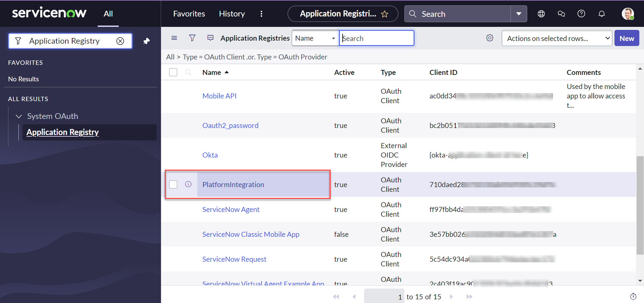Collapse the System OAuth section
The image size is (644, 303).
[x=19, y=116]
